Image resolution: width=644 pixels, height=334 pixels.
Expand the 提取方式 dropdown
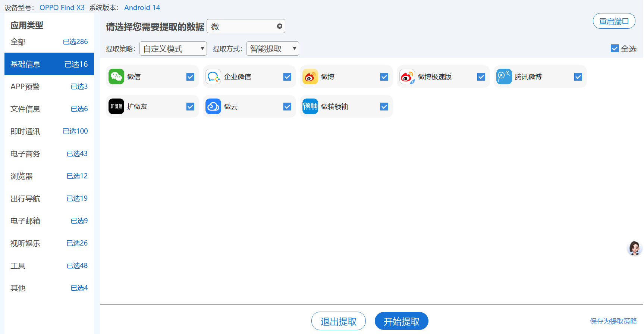[x=273, y=49]
